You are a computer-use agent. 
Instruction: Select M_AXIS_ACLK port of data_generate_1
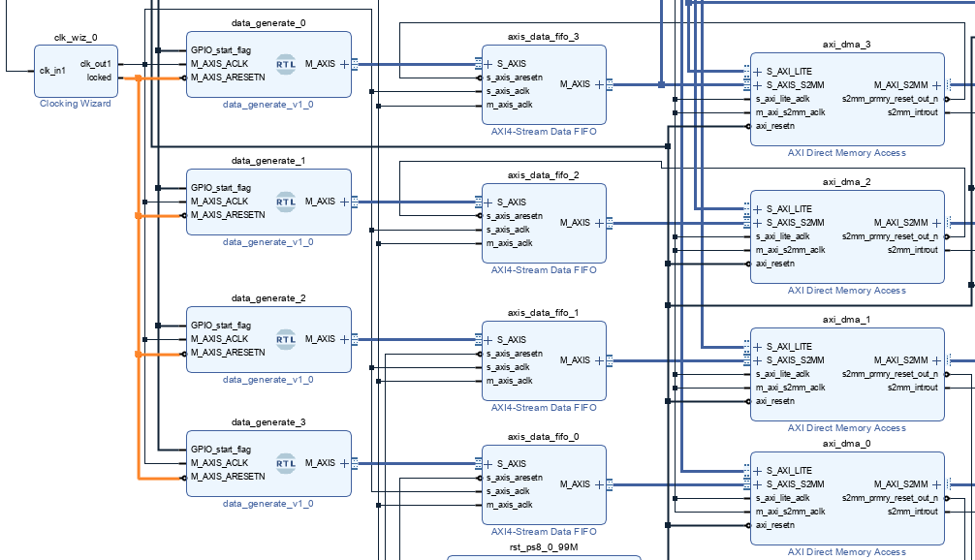[x=219, y=202]
